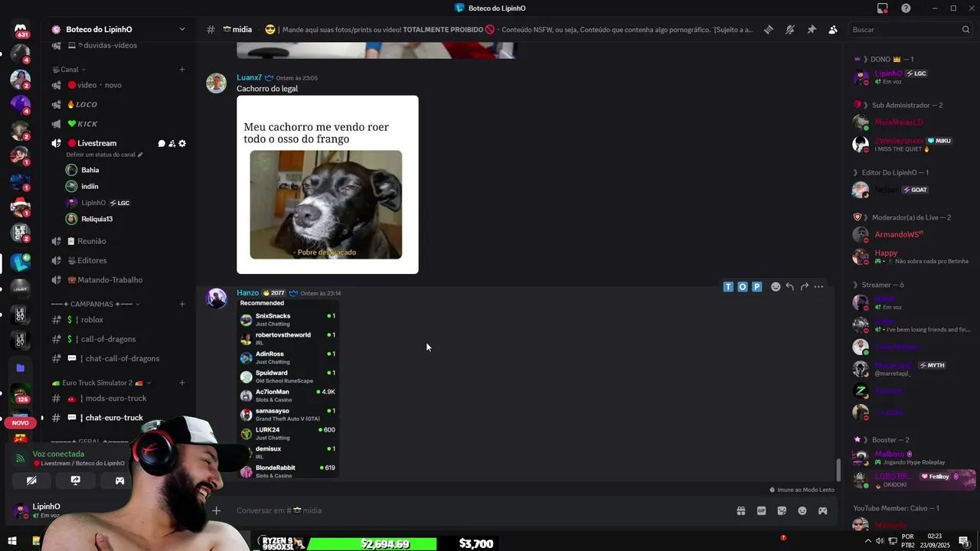The image size is (980, 551).
Task: Open ArmandoWS member profile
Action: [x=911, y=235]
